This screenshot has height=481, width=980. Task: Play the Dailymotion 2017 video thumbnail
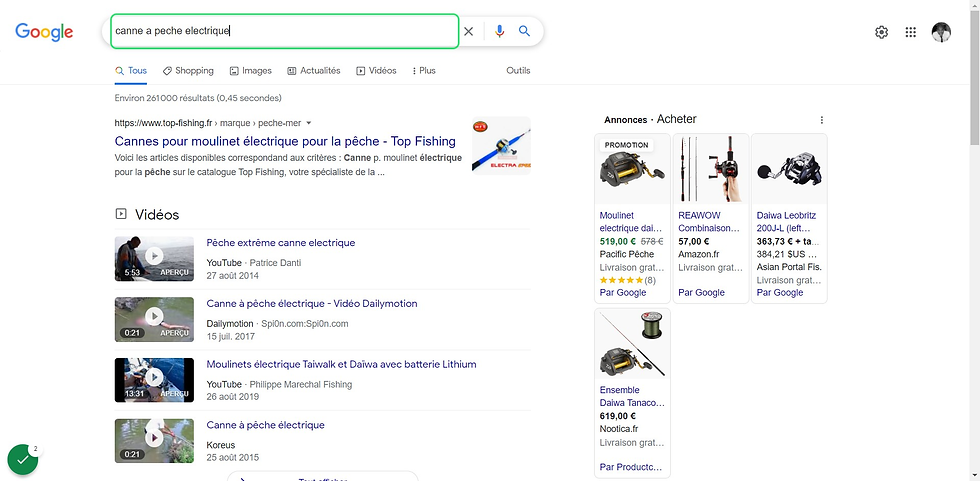pos(154,319)
